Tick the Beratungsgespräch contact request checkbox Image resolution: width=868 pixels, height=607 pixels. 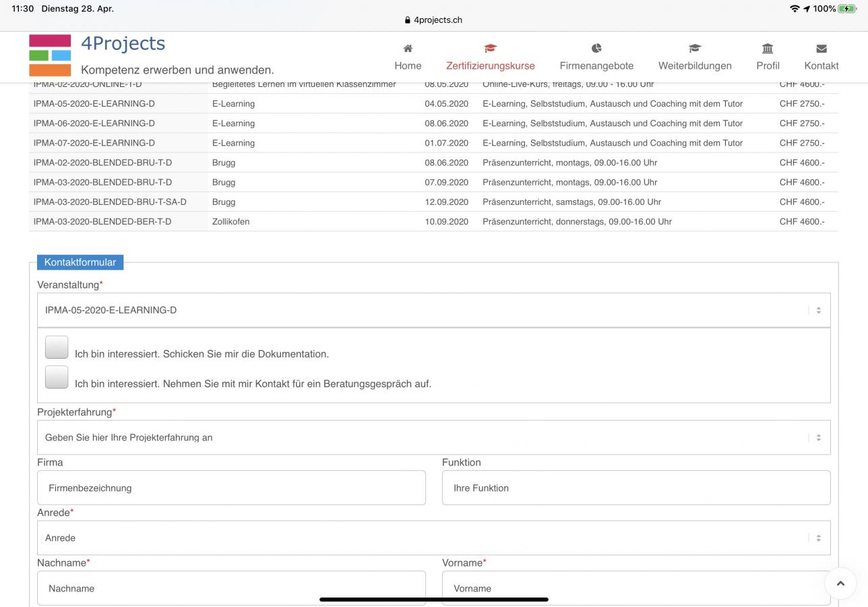[57, 377]
